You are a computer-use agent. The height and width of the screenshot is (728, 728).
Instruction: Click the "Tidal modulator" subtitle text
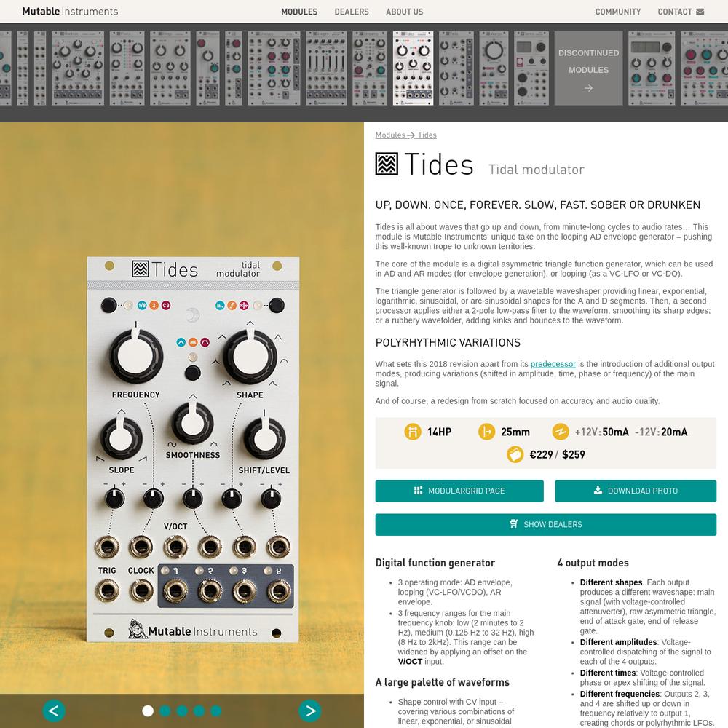point(537,170)
